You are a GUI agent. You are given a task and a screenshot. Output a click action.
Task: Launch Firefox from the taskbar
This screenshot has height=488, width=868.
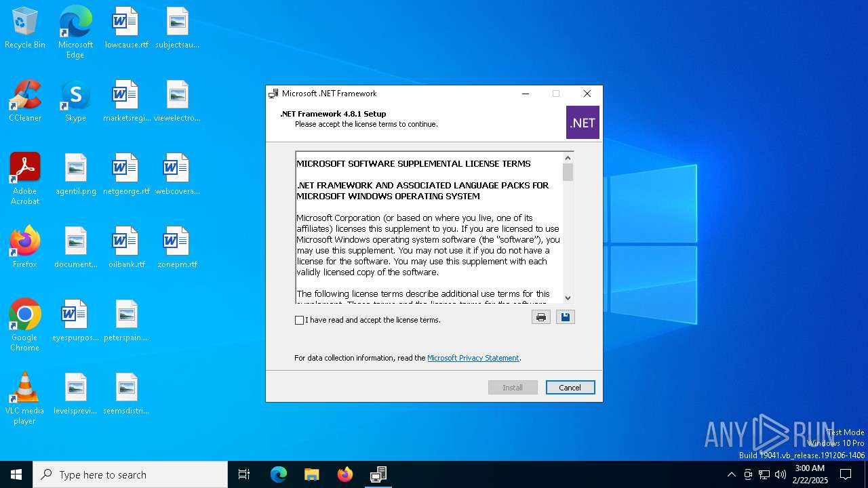pos(344,474)
